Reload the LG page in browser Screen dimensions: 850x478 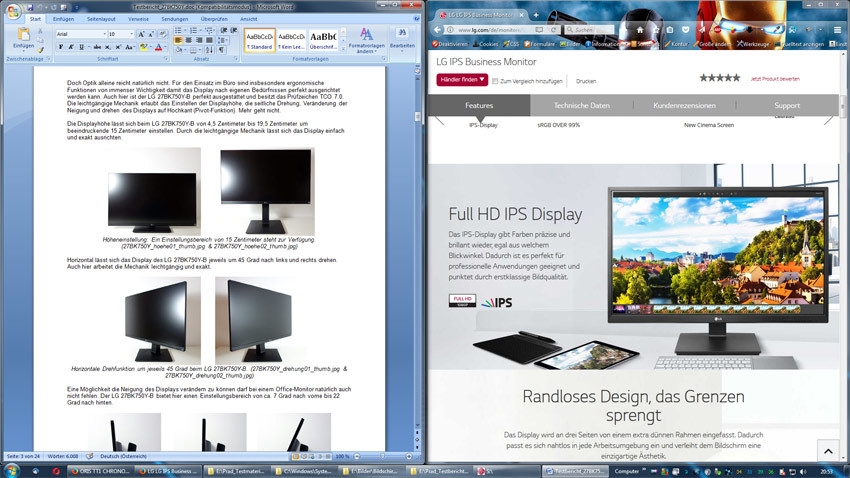pyautogui.click(x=553, y=30)
